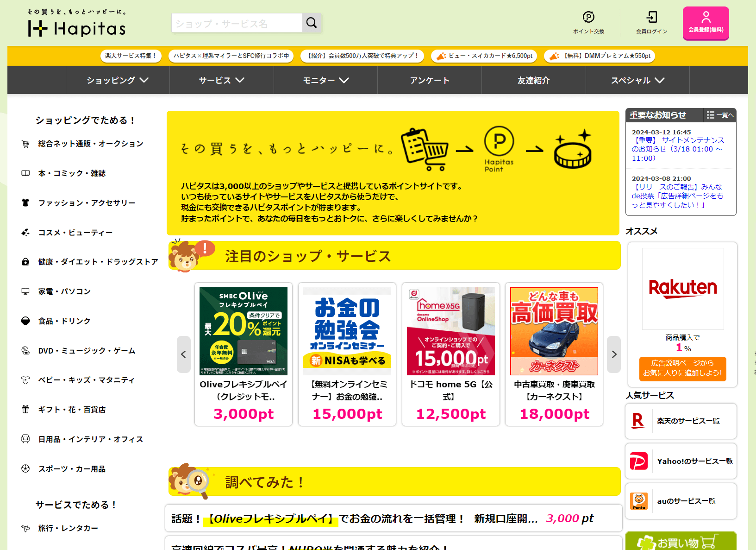756x550 pixels.
Task: Click shirt icon beside ファッション・アクセサリー
Action: (x=25, y=203)
